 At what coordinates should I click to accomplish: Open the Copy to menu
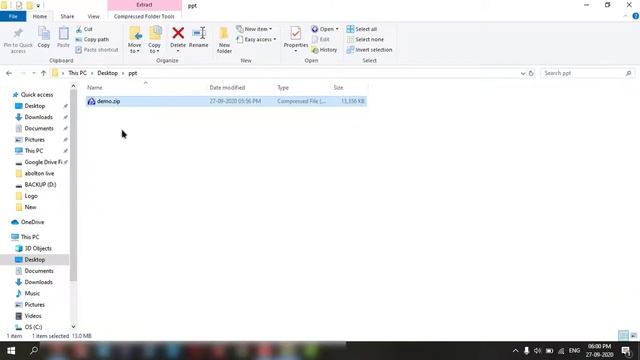pyautogui.click(x=155, y=40)
